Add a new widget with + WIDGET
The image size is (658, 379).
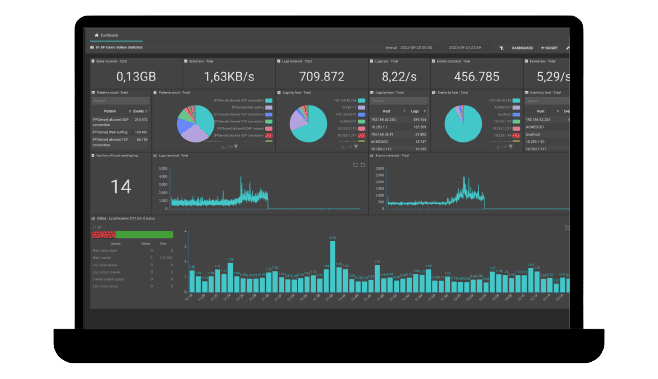549,48
